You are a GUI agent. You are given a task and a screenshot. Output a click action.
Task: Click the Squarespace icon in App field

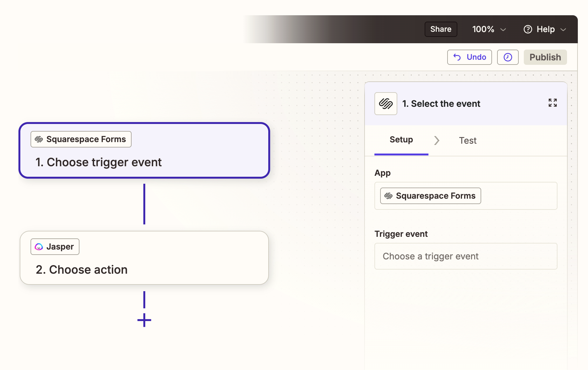pyautogui.click(x=388, y=196)
